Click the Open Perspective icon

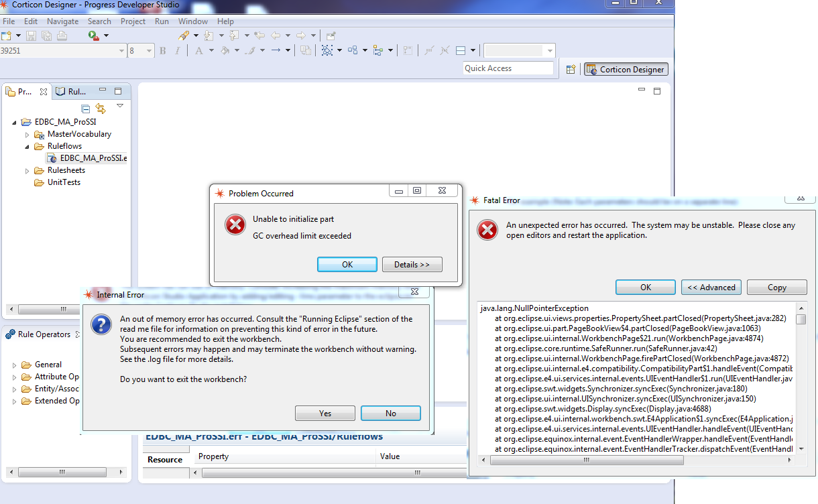[571, 69]
